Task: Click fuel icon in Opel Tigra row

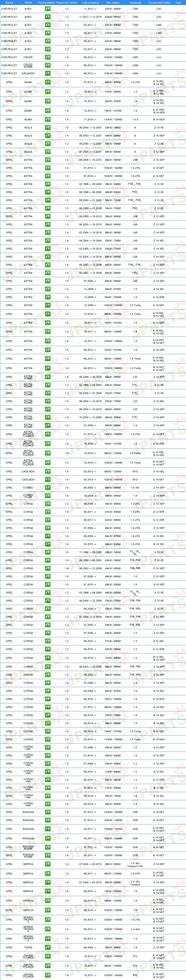Action: (x=48, y=947)
